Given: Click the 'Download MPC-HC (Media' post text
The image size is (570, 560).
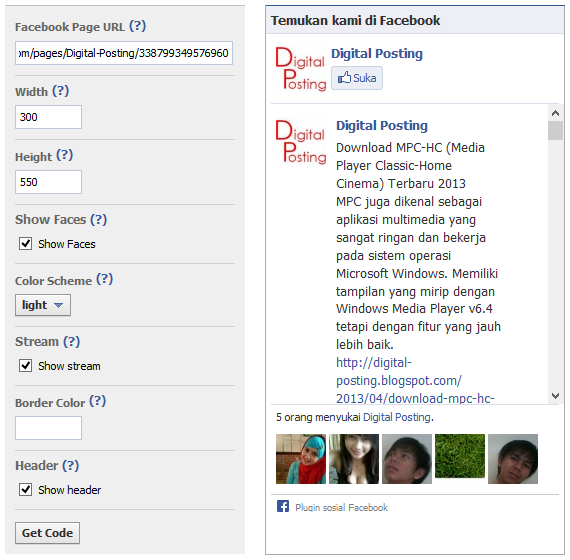Looking at the screenshot, I should coord(410,148).
